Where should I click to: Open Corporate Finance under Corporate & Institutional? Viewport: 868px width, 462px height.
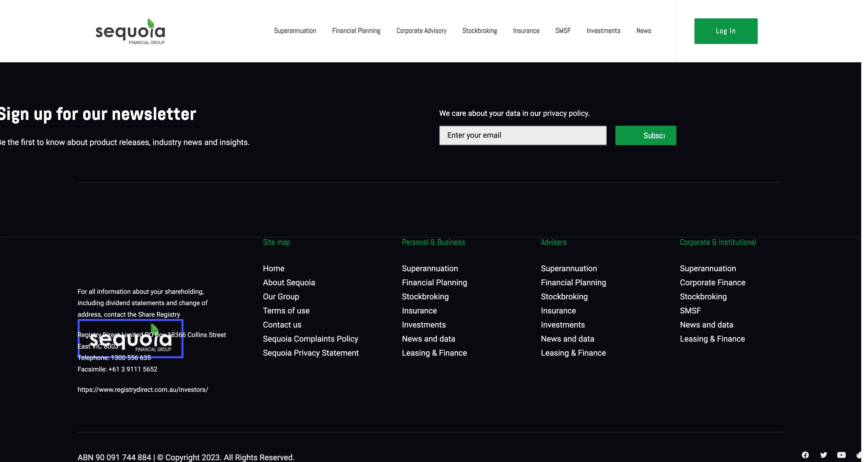[712, 283]
